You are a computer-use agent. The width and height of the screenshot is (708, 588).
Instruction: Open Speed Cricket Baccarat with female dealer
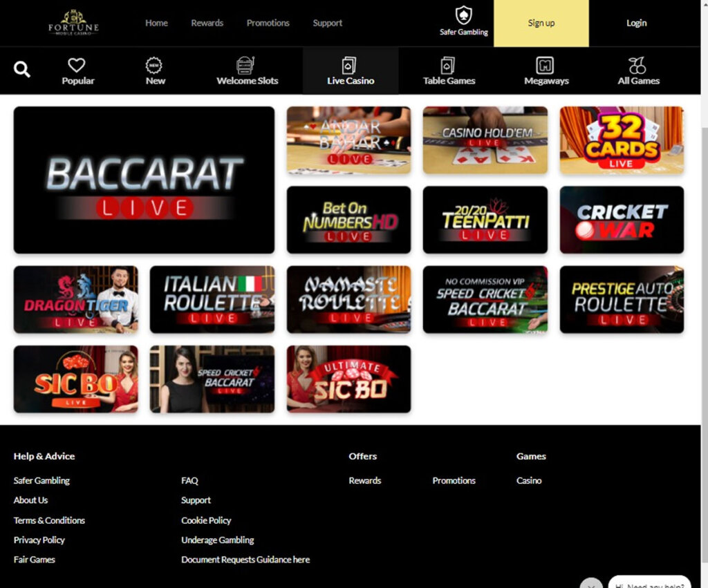[x=212, y=379]
